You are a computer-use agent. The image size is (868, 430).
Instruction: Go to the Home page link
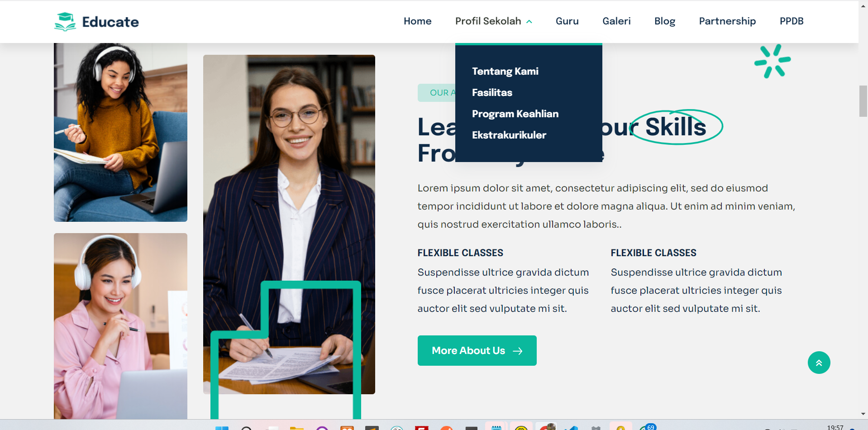[x=417, y=21]
